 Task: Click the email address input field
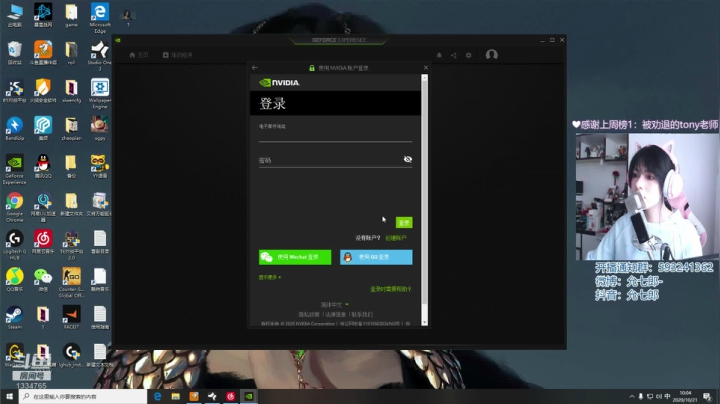tap(335, 133)
